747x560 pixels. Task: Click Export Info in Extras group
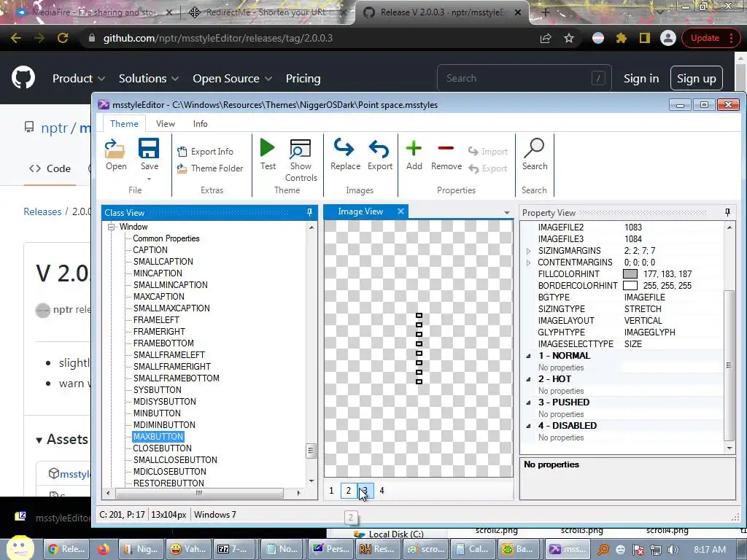[205, 152]
